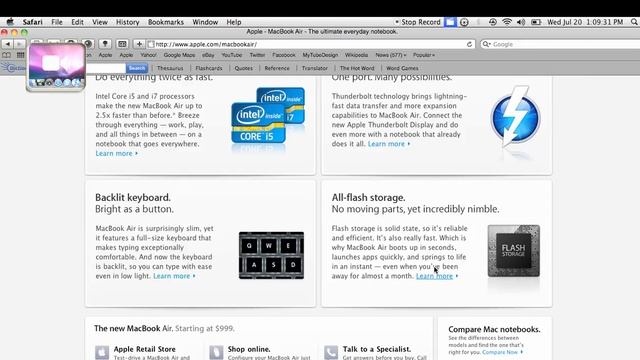Open the Reference toolbar tab
Viewport: 640px width, 360px height.
click(277, 68)
